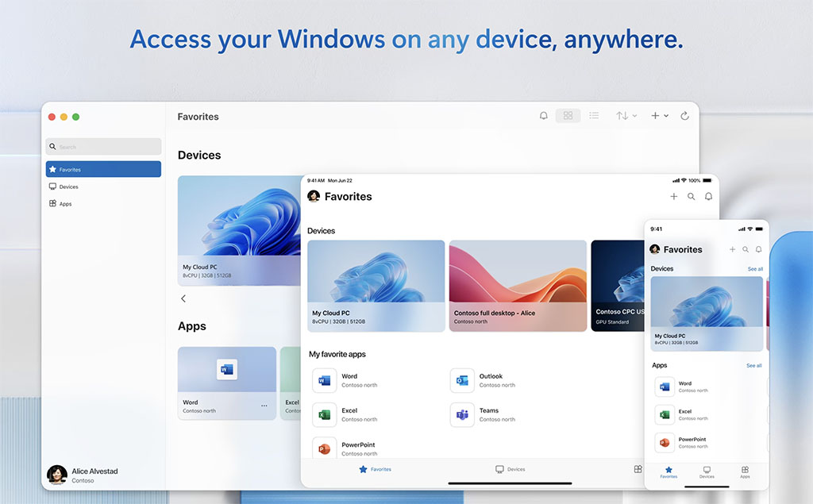Click the refresh icon in Mac toolbar
The width and height of the screenshot is (813, 504).
(x=684, y=116)
